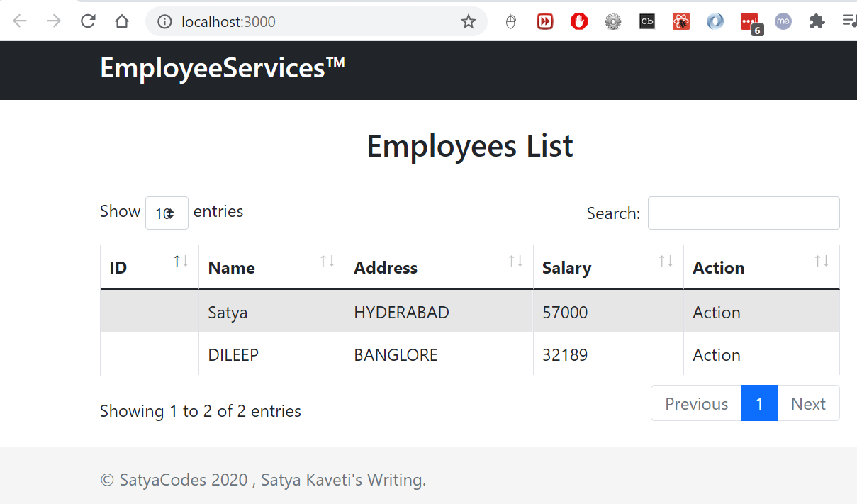857x504 pixels.
Task: Go to the Previous page
Action: click(695, 403)
